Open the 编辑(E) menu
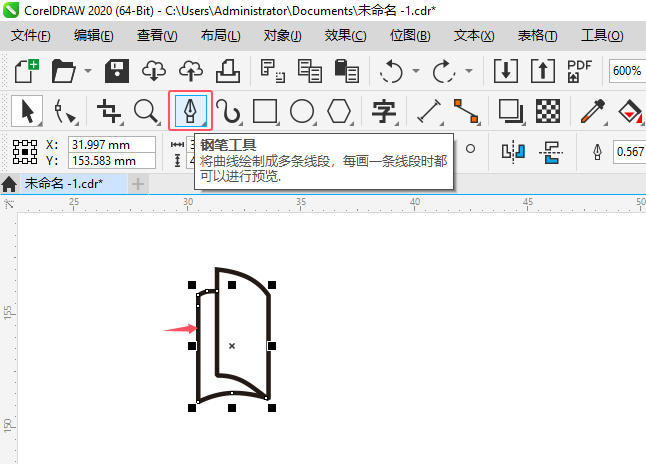 (94, 35)
